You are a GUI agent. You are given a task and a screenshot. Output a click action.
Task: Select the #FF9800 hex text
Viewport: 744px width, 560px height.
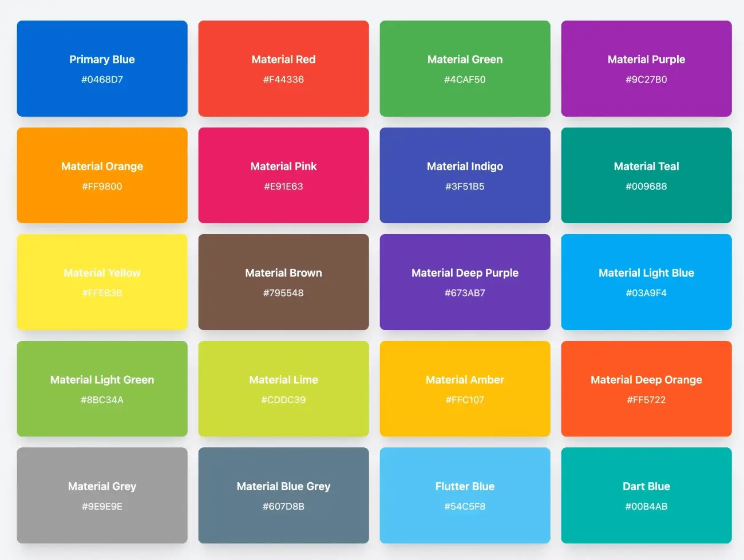coord(102,186)
